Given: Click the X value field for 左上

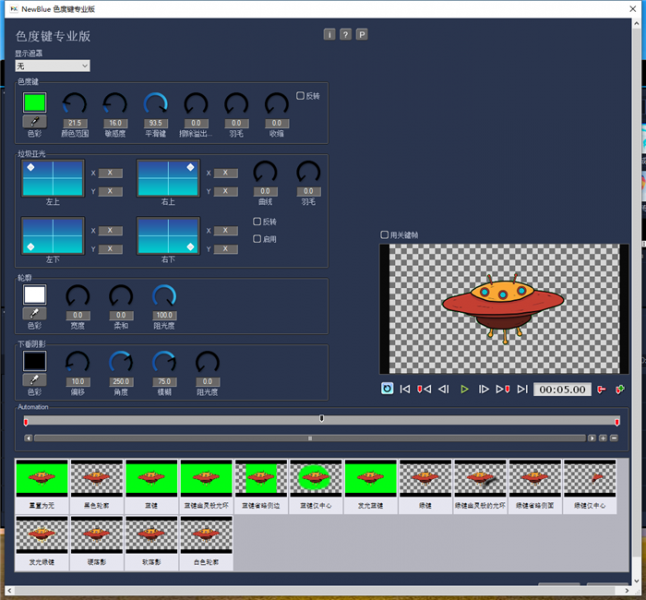Looking at the screenshot, I should coord(110,173).
